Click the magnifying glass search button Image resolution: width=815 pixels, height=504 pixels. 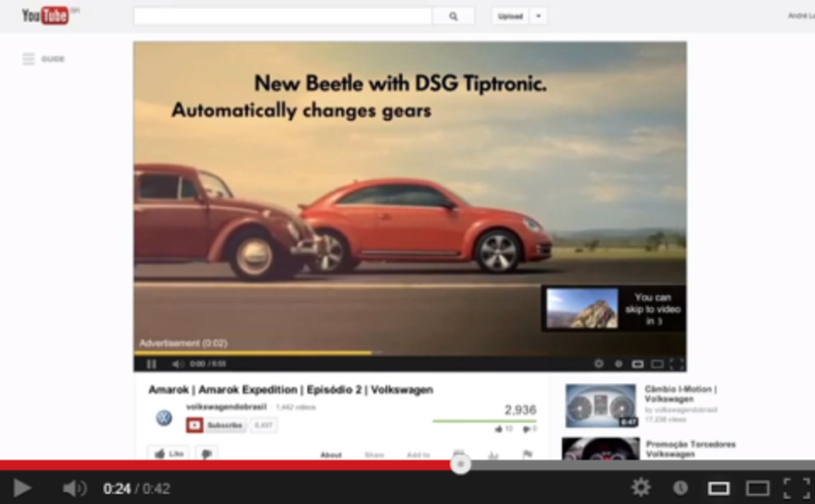[453, 16]
